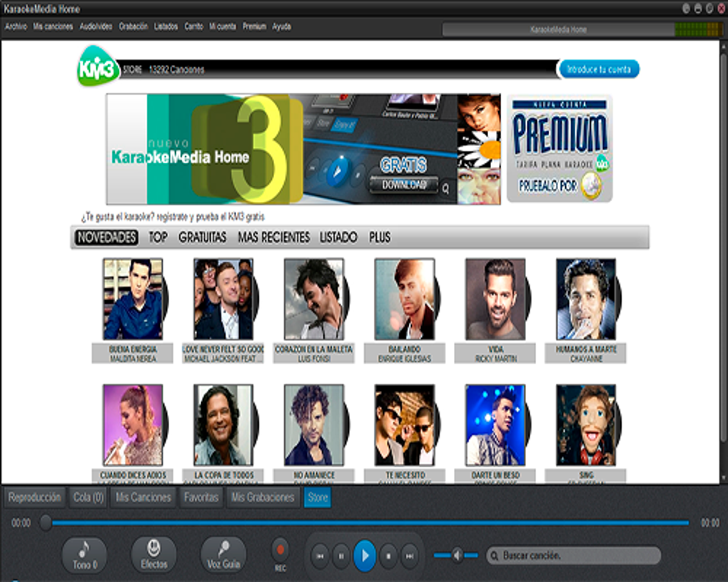Open the Tono 0 pitch control
The height and width of the screenshot is (582, 728).
click(84, 555)
